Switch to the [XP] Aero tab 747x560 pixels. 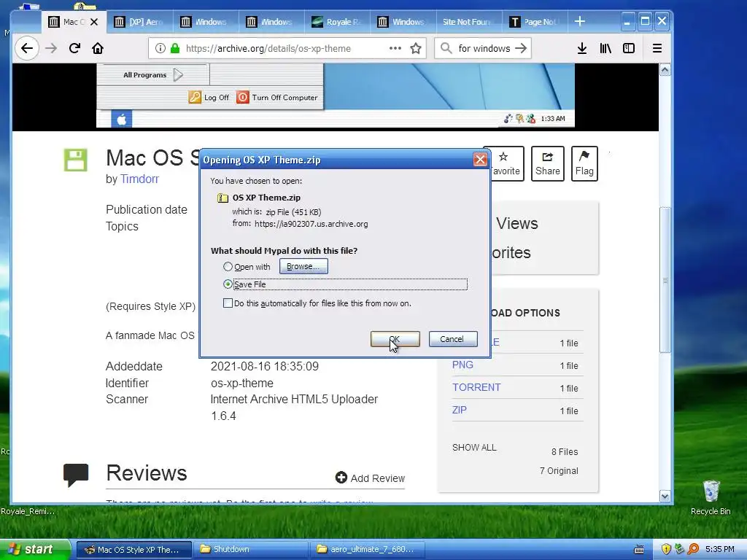[x=140, y=22]
